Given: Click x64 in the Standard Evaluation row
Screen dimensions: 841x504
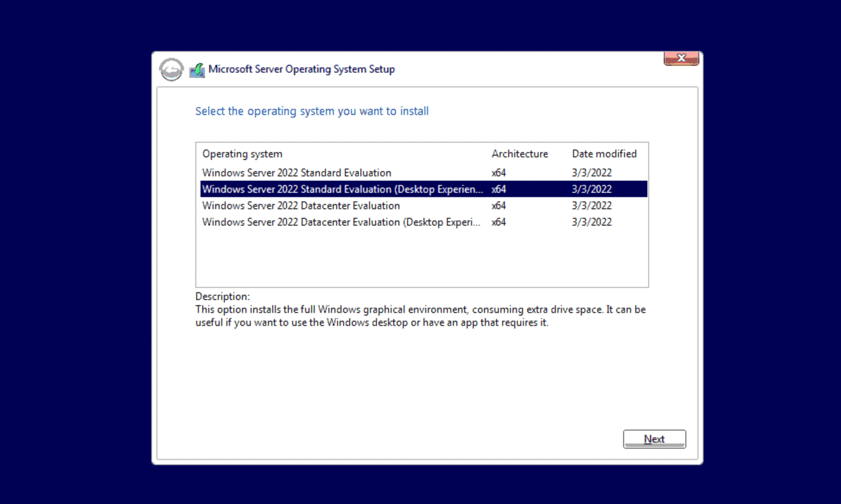Looking at the screenshot, I should click(498, 172).
